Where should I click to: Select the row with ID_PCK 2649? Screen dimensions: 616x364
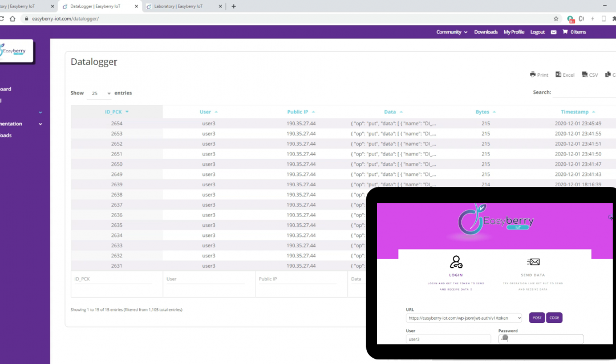(343, 174)
